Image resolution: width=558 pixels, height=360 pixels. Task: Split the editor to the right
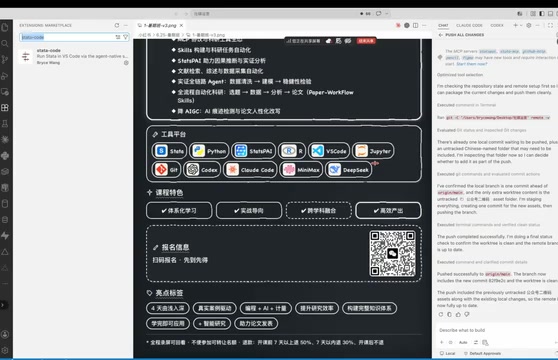[415, 25]
